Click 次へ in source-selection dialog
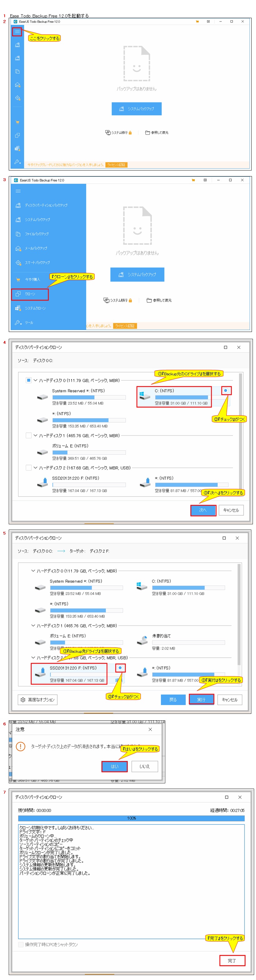Viewport: 256px width, 980px height. click(203, 510)
